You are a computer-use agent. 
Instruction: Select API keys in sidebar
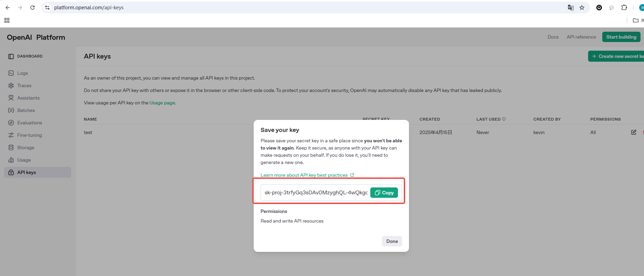coord(38,172)
